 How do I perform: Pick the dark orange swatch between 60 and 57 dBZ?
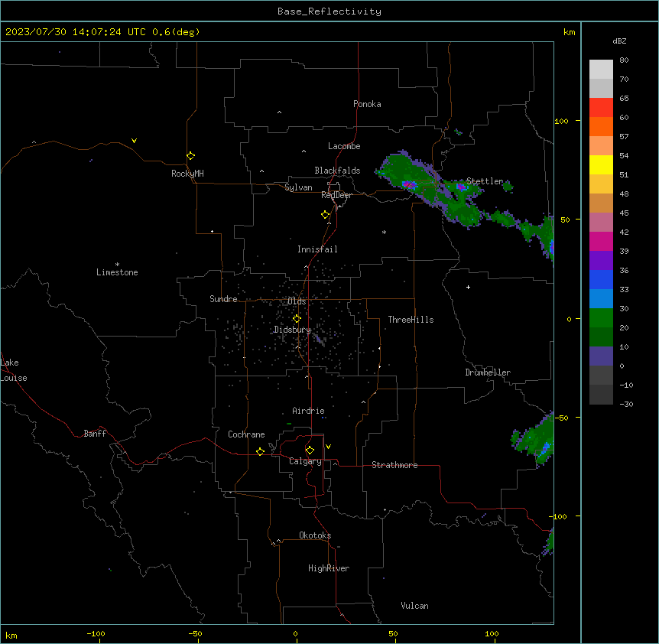(x=601, y=126)
